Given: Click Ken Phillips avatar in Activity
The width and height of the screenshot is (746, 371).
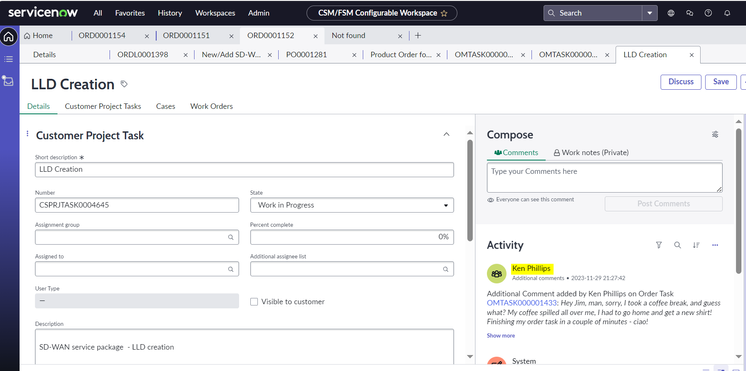Looking at the screenshot, I should coord(496,273).
